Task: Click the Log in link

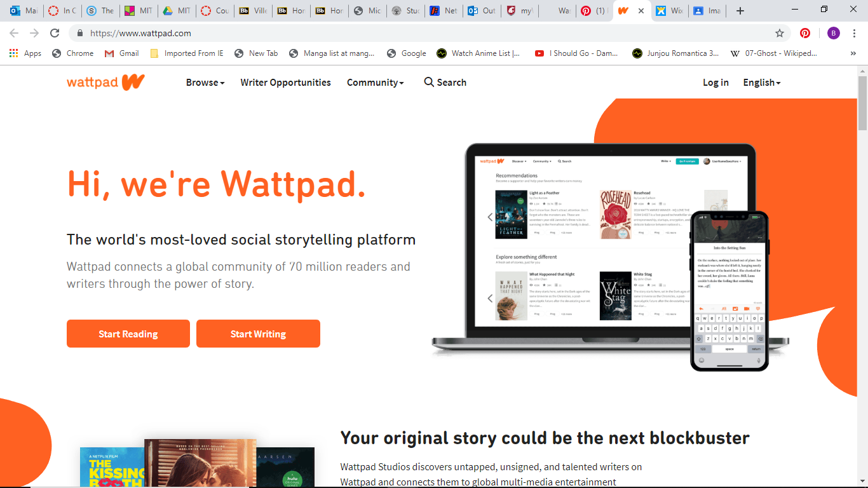Action: point(715,82)
